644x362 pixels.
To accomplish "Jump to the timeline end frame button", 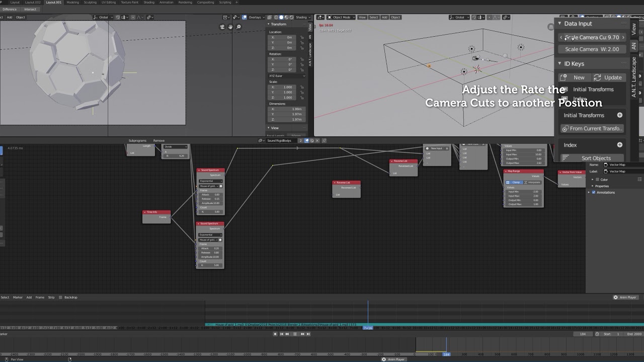I will point(308,334).
